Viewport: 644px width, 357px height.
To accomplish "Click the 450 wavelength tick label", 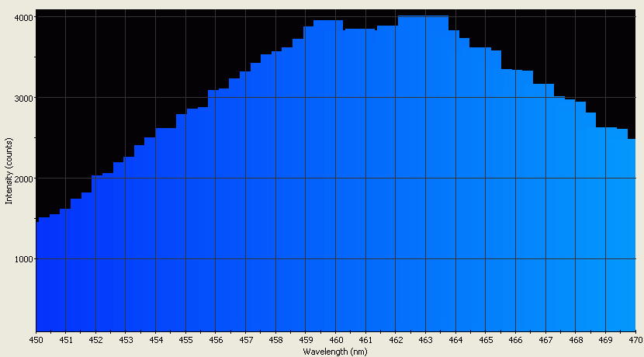I will 36,340.
